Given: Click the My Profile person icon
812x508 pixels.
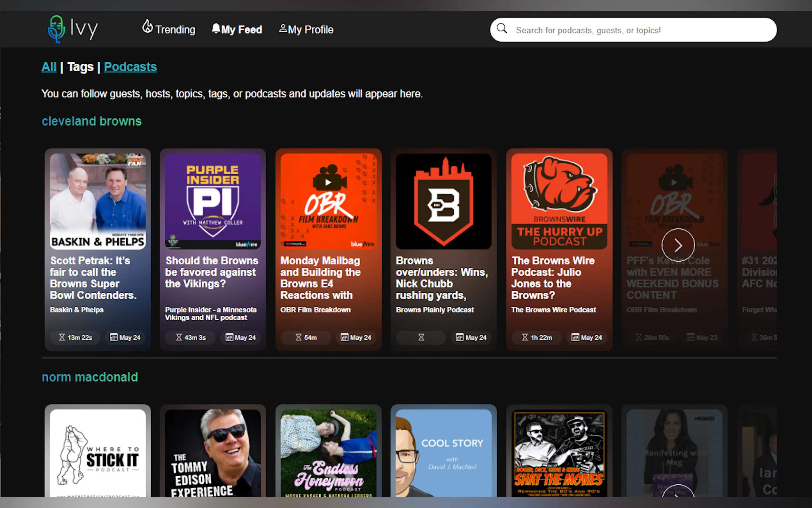Looking at the screenshot, I should click(x=283, y=28).
